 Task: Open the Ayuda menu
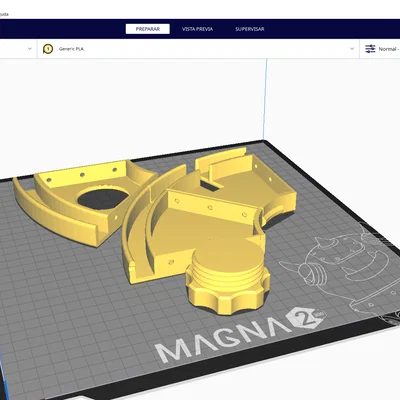[4, 14]
